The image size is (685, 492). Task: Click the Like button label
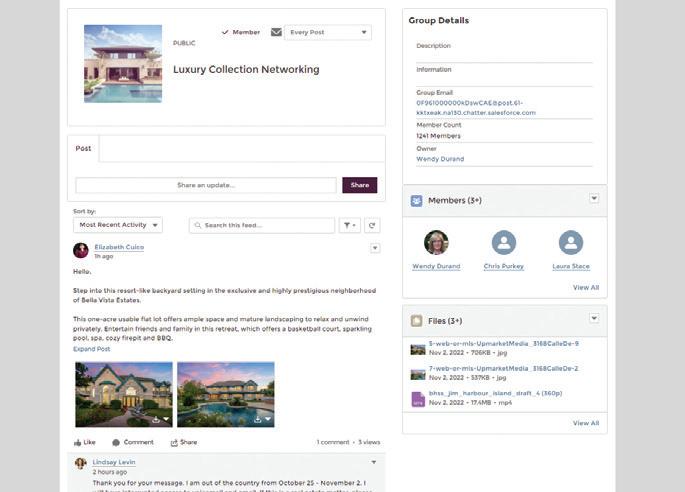coord(90,443)
